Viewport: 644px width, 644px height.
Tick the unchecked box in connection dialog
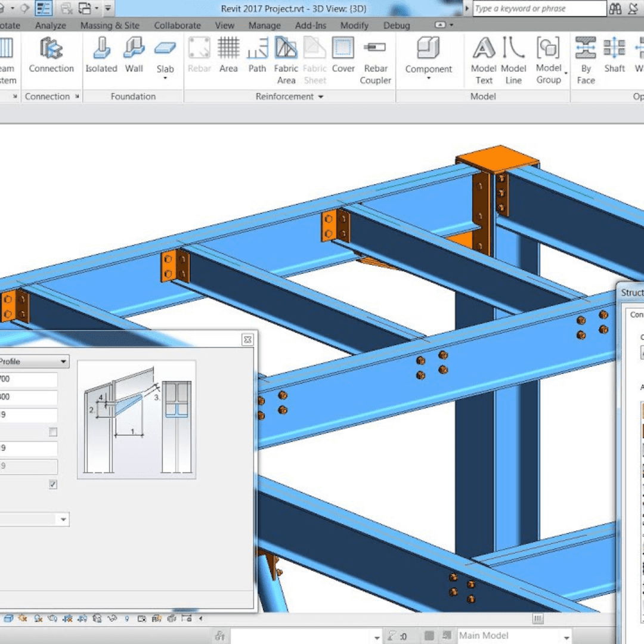53,432
